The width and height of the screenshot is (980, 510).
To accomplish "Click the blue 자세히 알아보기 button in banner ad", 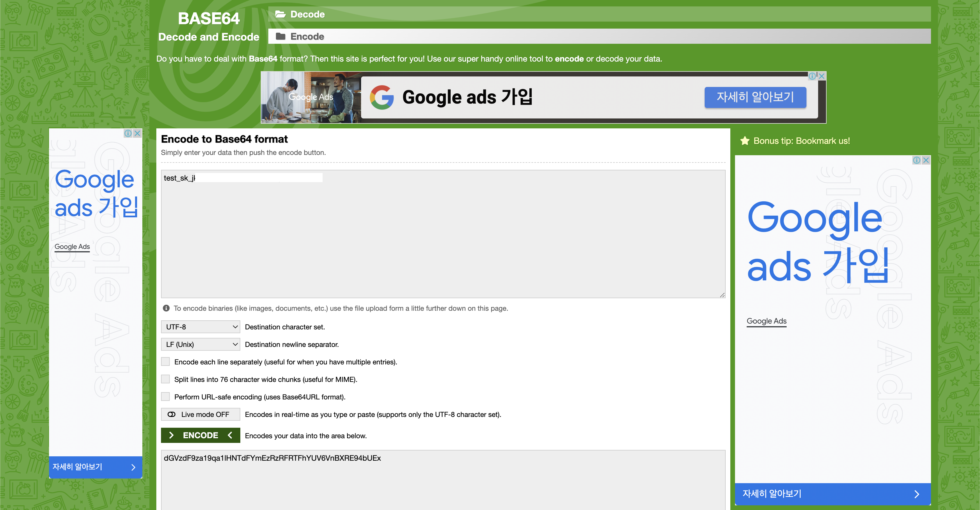I will tap(755, 97).
